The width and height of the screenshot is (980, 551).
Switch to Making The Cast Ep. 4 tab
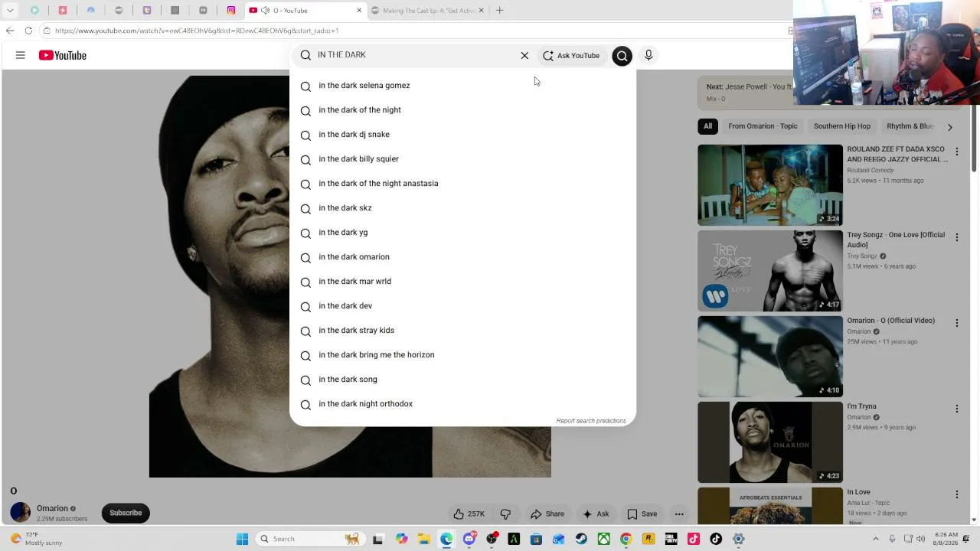pos(426,11)
